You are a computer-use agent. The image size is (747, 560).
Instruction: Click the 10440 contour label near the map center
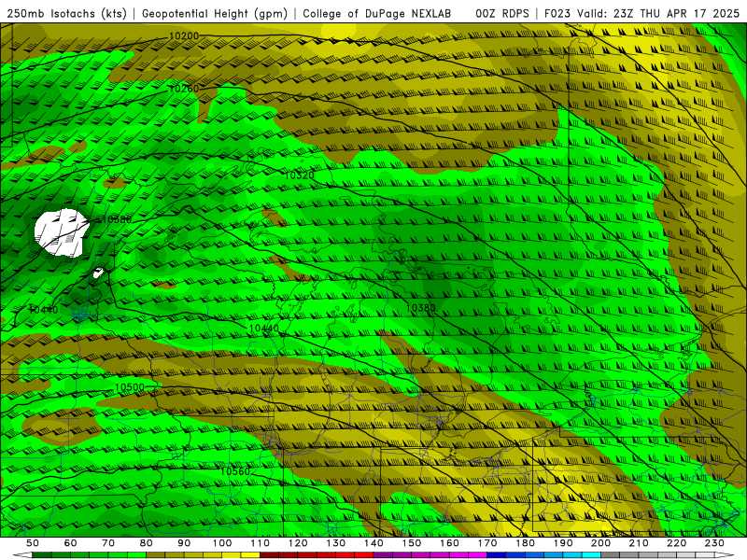[x=264, y=329]
